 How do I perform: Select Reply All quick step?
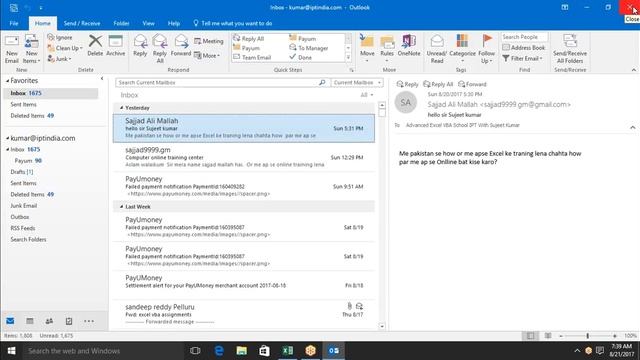point(249,38)
